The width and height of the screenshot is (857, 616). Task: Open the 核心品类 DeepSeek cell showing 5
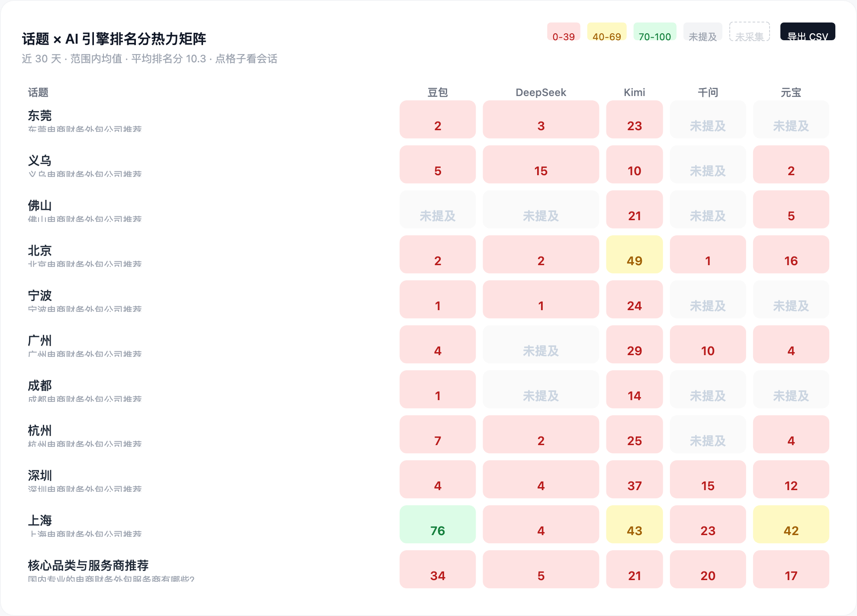541,569
